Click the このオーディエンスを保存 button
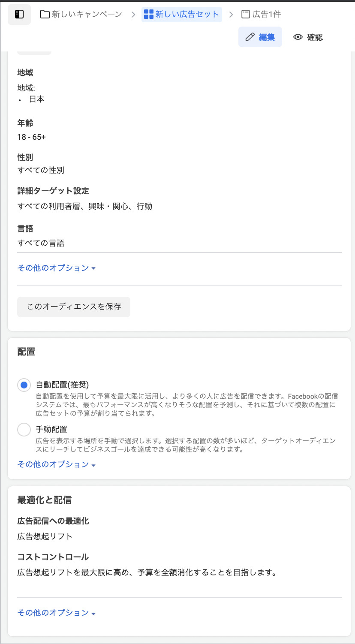 tap(73, 307)
